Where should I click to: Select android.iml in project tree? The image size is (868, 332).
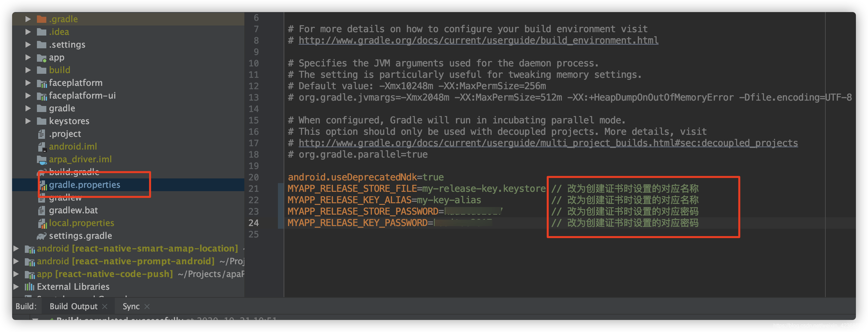coord(73,147)
